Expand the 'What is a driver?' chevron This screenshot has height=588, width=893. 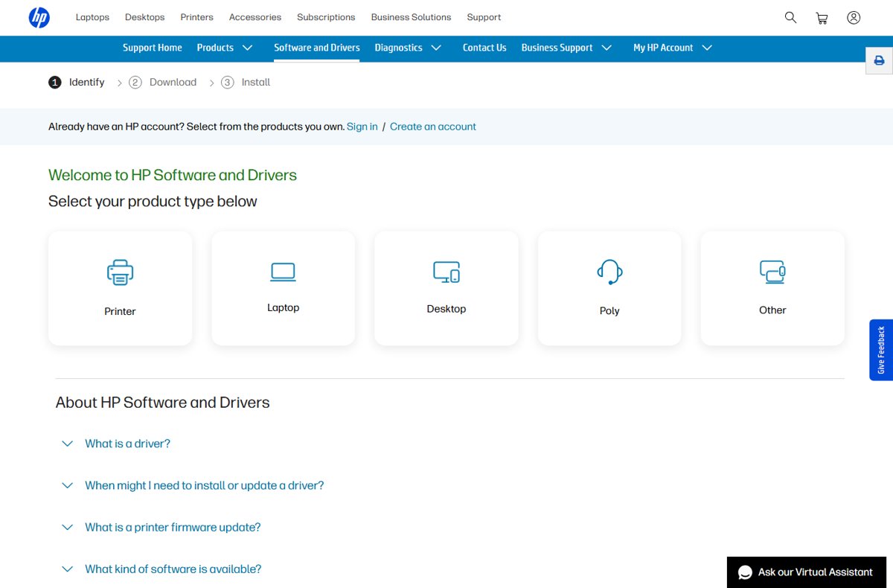67,444
